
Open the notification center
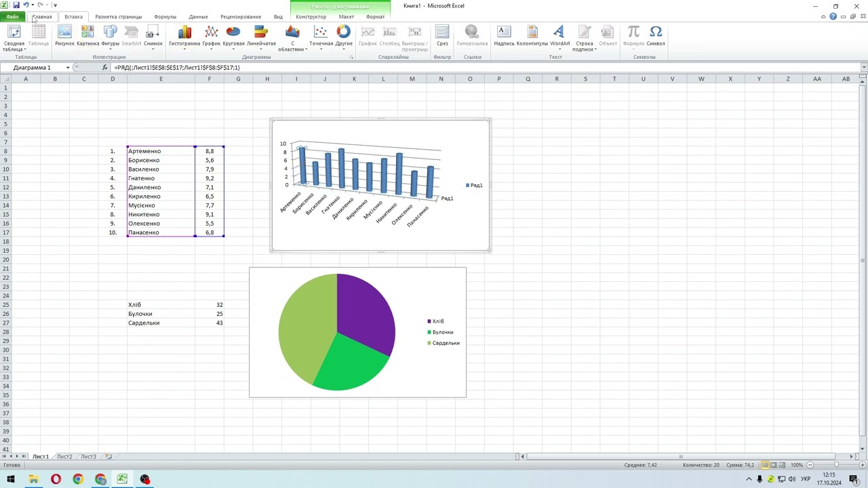(854, 479)
